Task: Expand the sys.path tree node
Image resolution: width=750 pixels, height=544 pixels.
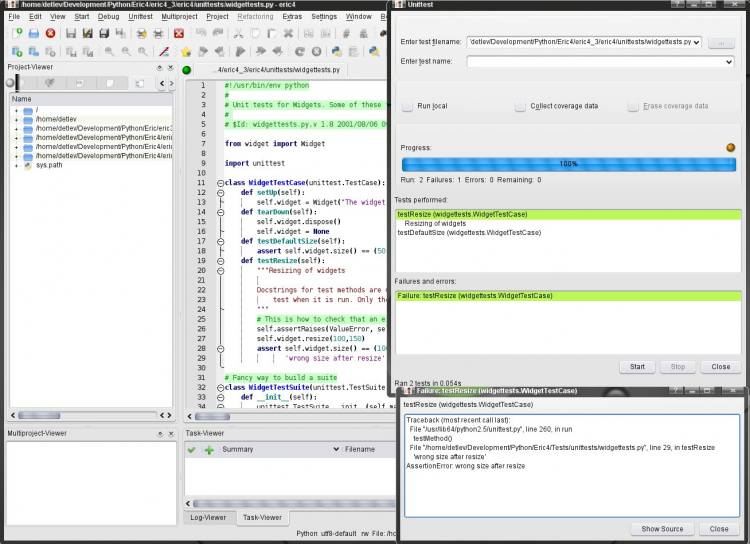Action: (x=16, y=165)
